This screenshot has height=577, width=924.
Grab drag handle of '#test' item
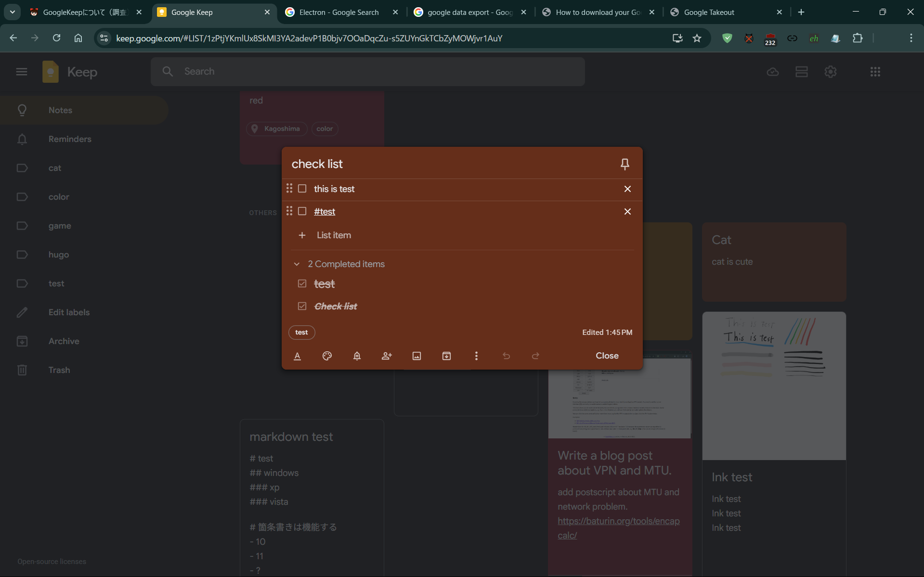[x=289, y=211]
